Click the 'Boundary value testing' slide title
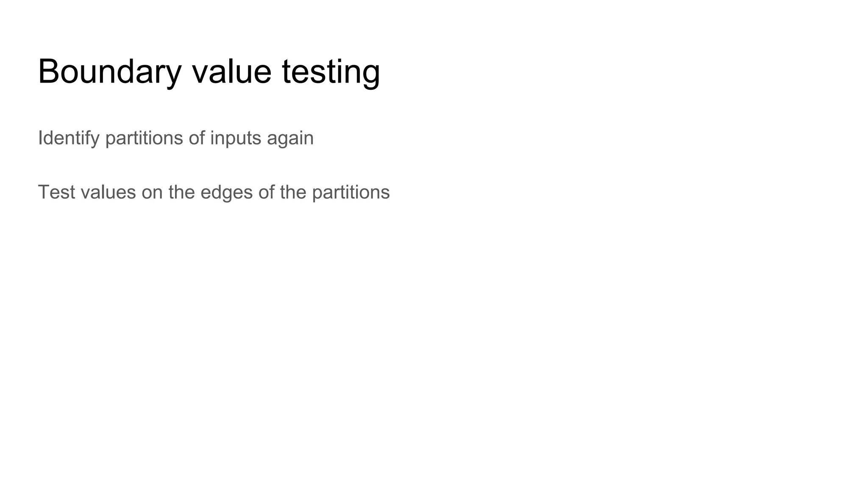The height and width of the screenshot is (488, 868). point(209,71)
